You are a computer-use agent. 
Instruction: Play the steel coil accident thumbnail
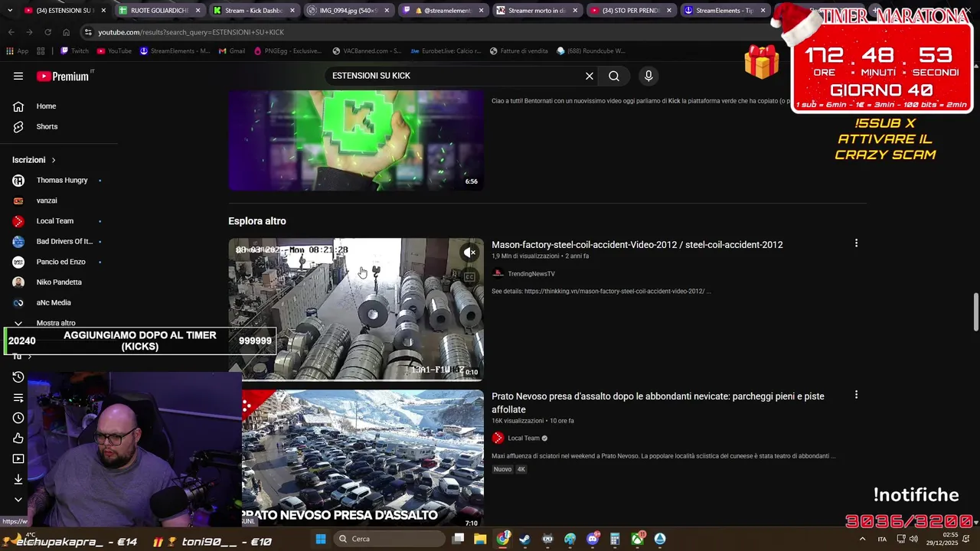point(356,308)
